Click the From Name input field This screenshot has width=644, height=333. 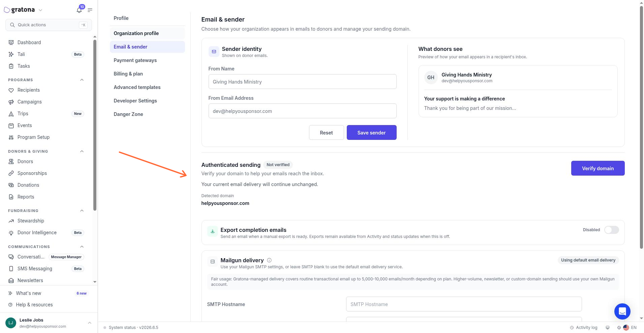coord(302,82)
